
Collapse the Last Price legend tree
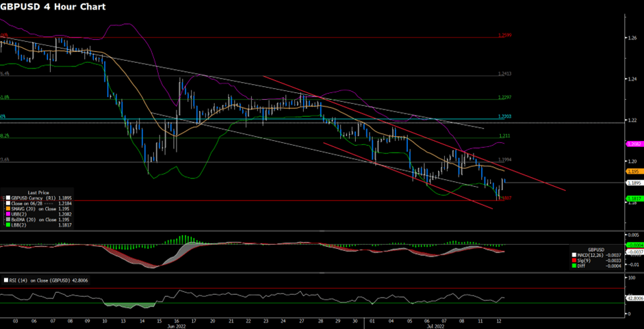coord(2,198)
